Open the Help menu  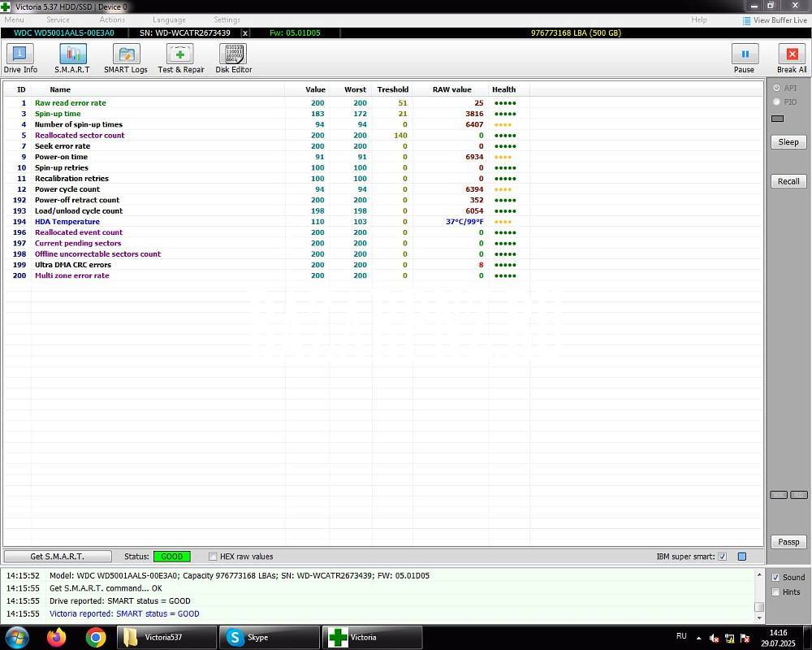pyautogui.click(x=699, y=19)
